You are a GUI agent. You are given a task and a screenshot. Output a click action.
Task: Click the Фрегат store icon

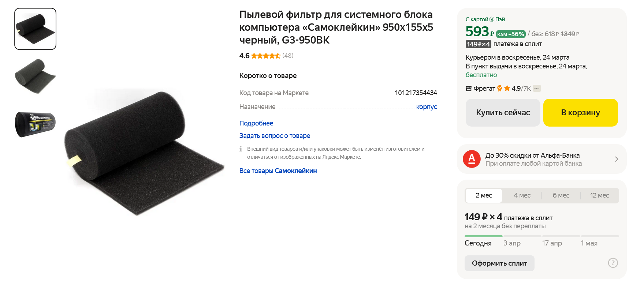pyautogui.click(x=469, y=89)
